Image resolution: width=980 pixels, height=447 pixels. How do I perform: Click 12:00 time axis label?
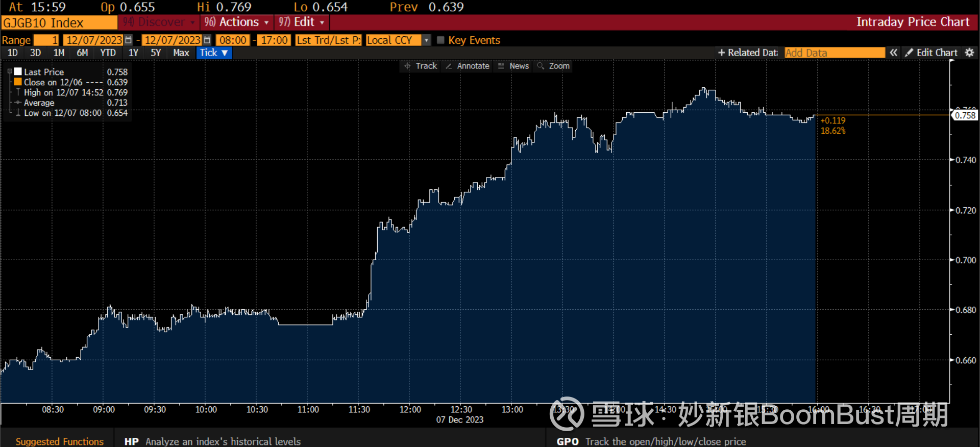click(410, 409)
